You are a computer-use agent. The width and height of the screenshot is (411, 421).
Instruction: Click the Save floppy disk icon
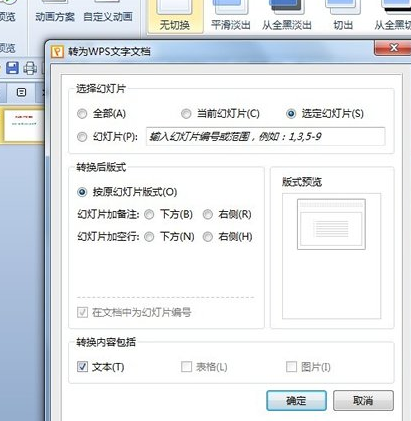coord(12,68)
